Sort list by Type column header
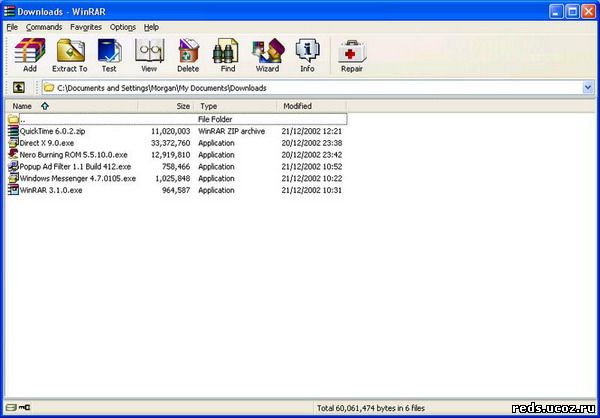600x418 pixels. 235,106
